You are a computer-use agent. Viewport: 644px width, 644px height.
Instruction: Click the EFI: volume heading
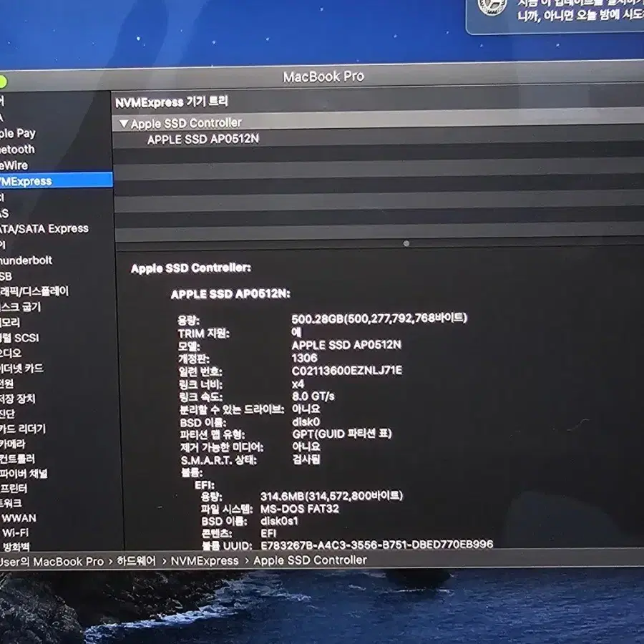tap(205, 485)
